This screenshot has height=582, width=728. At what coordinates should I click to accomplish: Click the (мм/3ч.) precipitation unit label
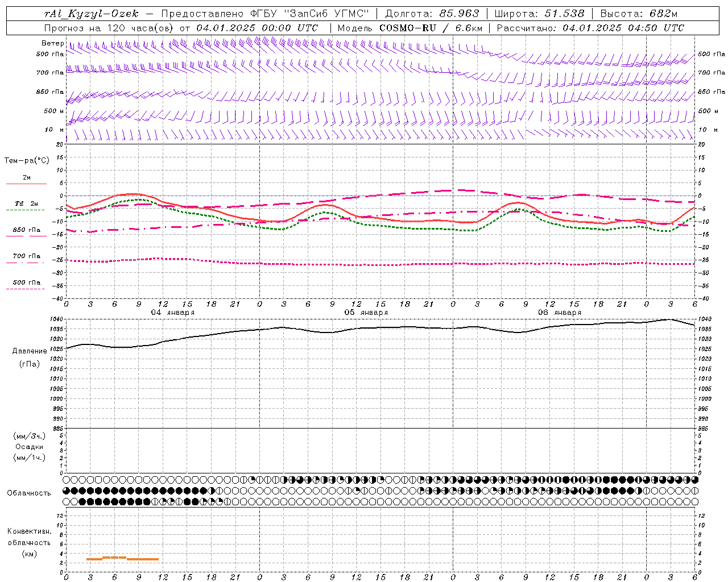[29, 436]
